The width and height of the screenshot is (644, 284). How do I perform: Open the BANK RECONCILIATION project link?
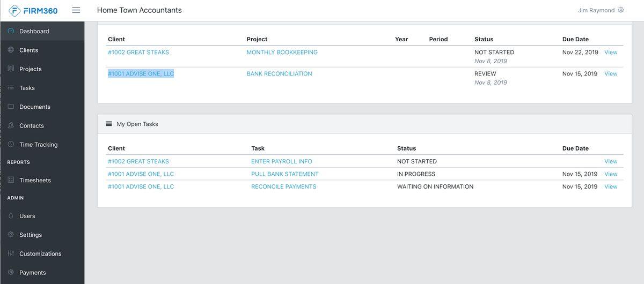click(x=279, y=74)
